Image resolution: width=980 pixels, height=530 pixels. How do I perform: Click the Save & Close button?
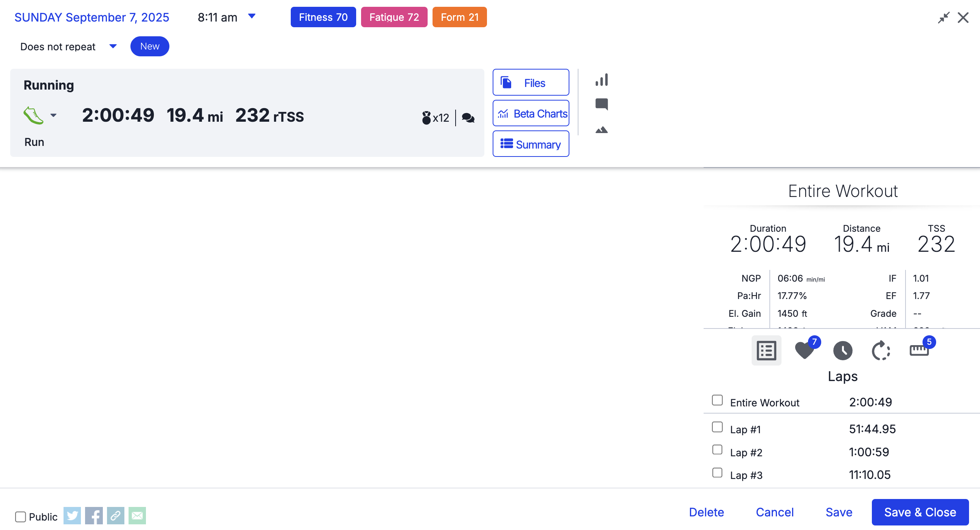(920, 512)
